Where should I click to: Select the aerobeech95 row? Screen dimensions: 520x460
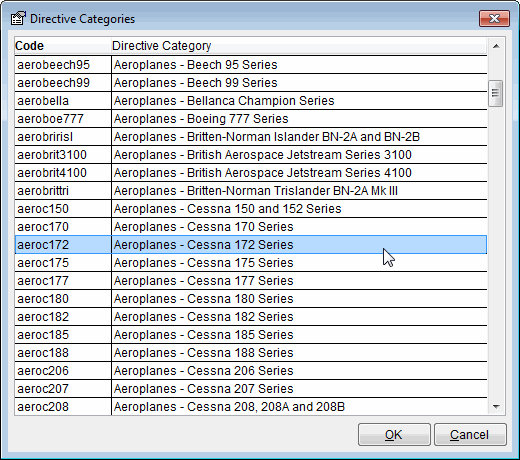coord(251,65)
